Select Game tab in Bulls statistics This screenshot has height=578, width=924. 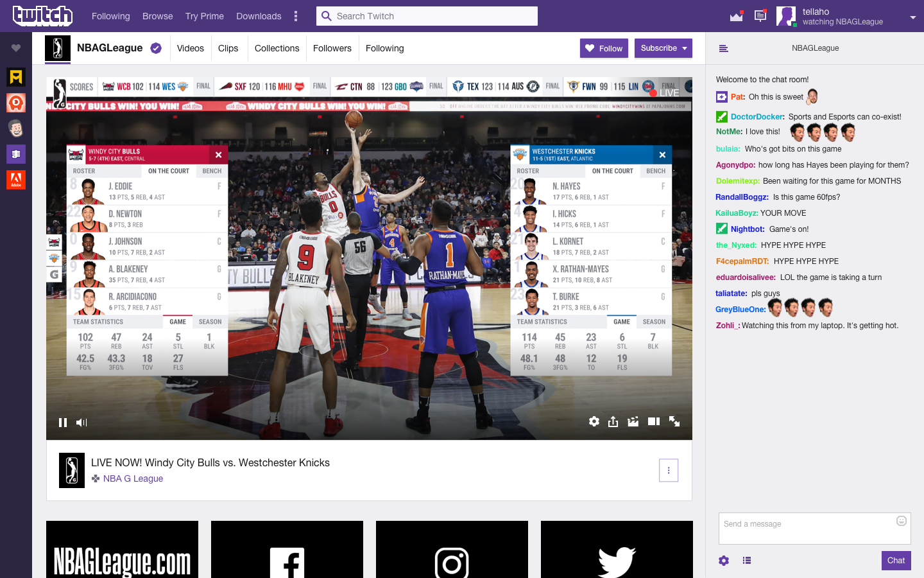[x=178, y=322]
